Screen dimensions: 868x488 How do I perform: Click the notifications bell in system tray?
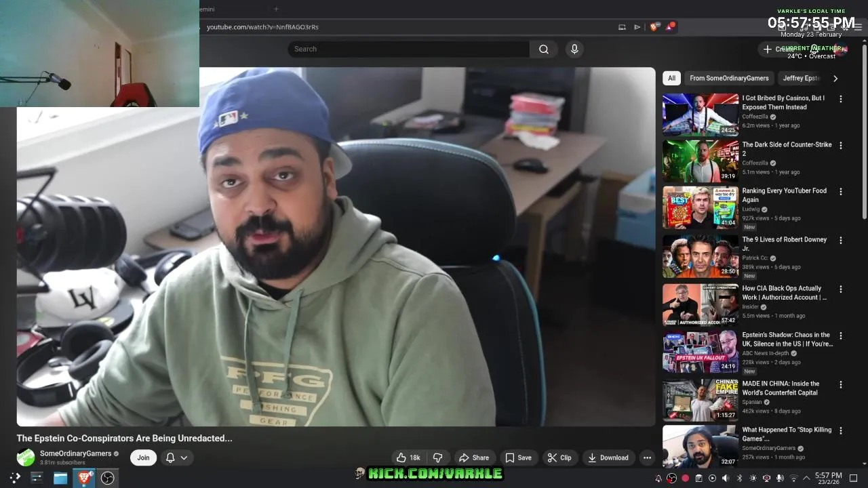click(x=658, y=479)
